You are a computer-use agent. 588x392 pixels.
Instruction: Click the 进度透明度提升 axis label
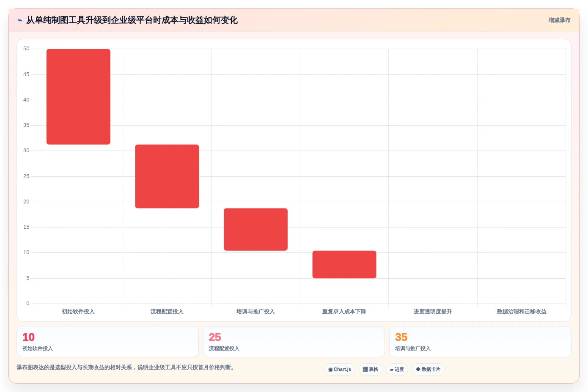pos(433,312)
